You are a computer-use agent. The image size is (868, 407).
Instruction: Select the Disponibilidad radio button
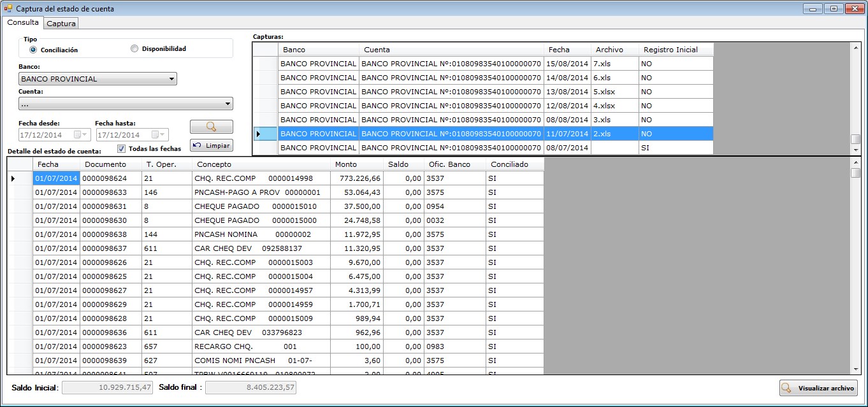pos(134,48)
